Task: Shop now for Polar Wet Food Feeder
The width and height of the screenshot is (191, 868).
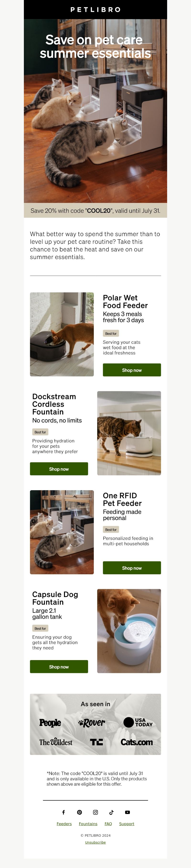Action: (132, 370)
